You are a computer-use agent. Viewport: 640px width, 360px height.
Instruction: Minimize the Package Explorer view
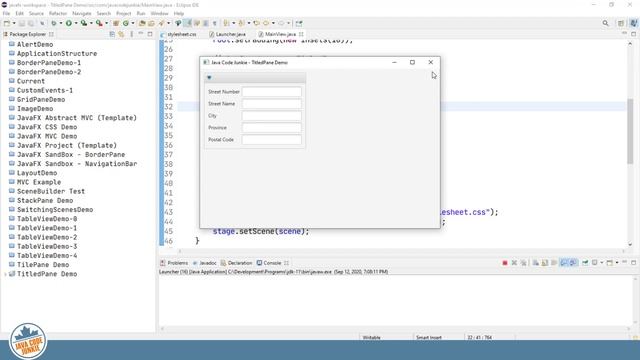(x=141, y=34)
